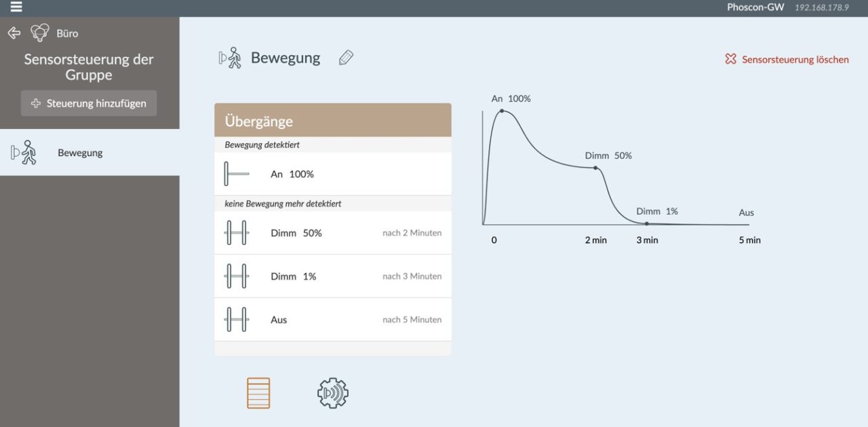868x427 pixels.
Task: Click the An 100% peak on graph
Action: click(502, 110)
